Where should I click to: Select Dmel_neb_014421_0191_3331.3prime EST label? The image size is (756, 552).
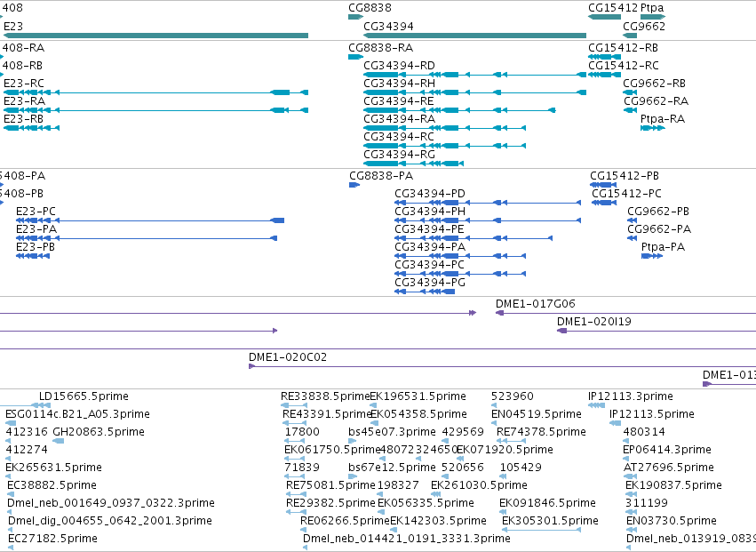(407, 539)
